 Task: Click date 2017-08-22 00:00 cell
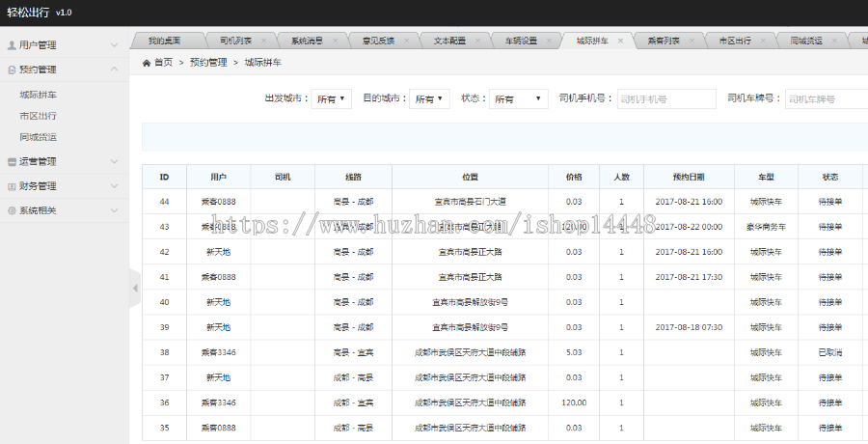pos(689,227)
